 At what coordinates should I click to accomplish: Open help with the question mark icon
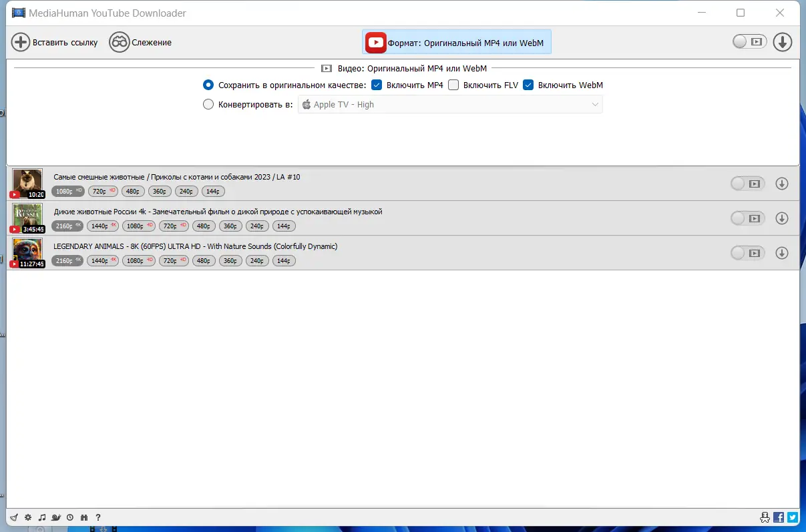pyautogui.click(x=98, y=517)
